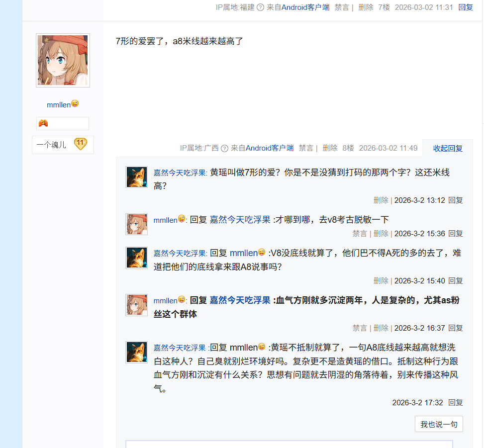Click mmllen's avatar beside the 16:37 reply
The image size is (484, 448).
tap(136, 305)
